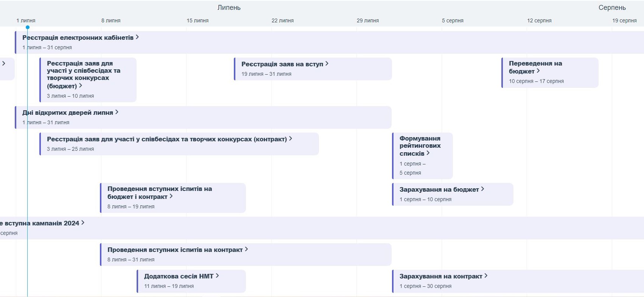Select вступна кампанія 2024 event bar title
The width and height of the screenshot is (644, 297).
(x=40, y=223)
